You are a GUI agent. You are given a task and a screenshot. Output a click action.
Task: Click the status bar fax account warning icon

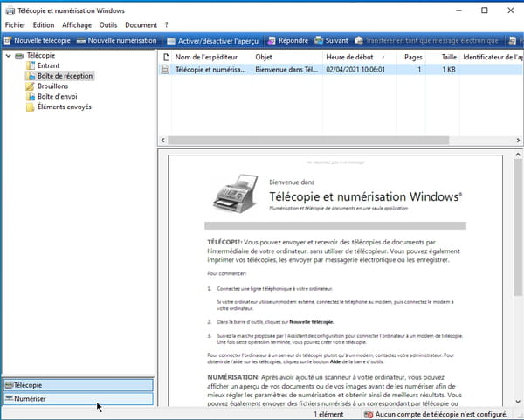369,414
